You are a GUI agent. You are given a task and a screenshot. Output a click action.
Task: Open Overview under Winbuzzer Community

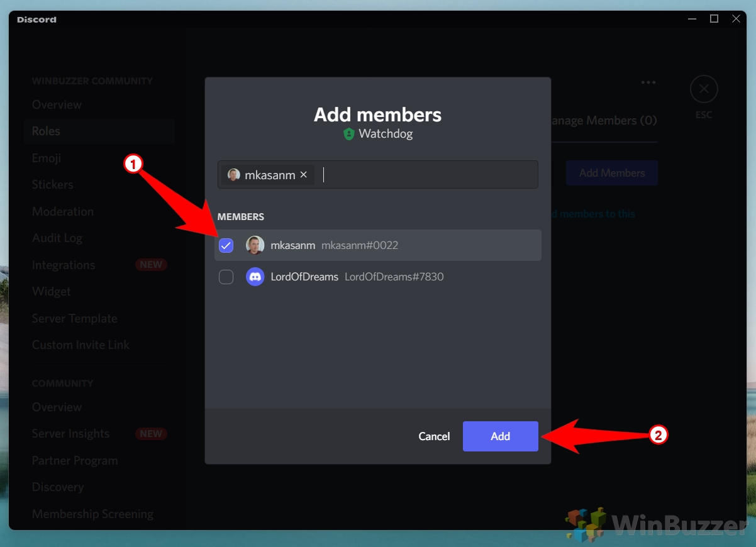57,104
